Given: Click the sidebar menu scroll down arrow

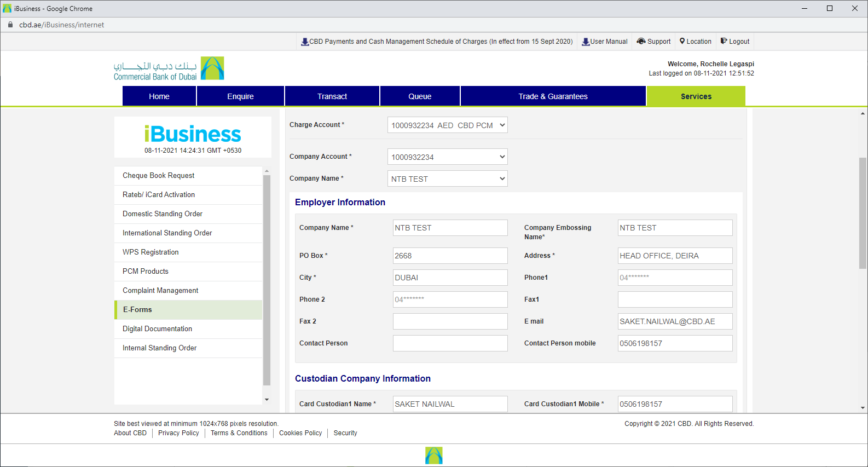Looking at the screenshot, I should coord(267,400).
